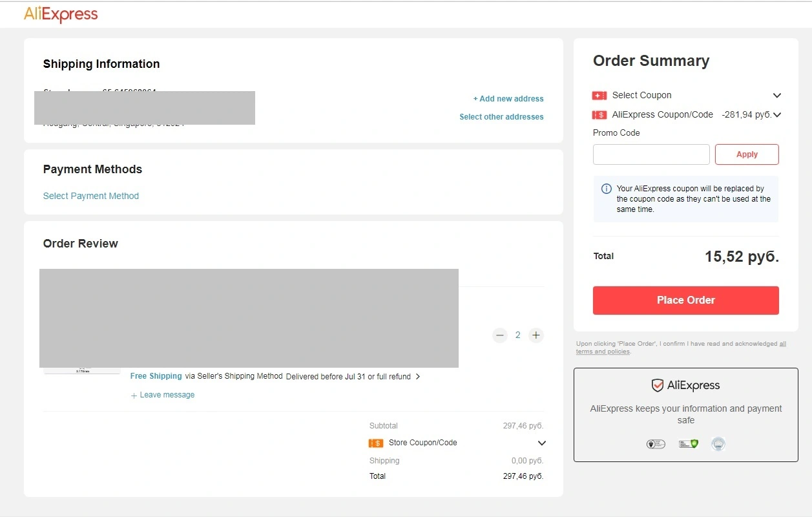Click the Place Order button
The width and height of the screenshot is (812, 517).
686,301
